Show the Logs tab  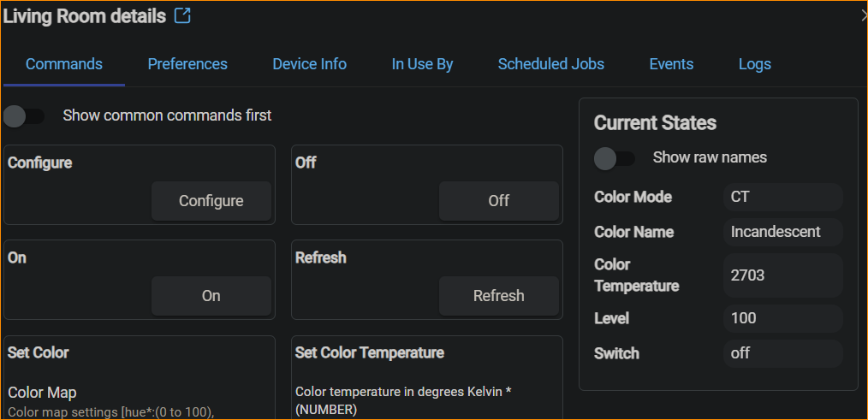(x=754, y=64)
